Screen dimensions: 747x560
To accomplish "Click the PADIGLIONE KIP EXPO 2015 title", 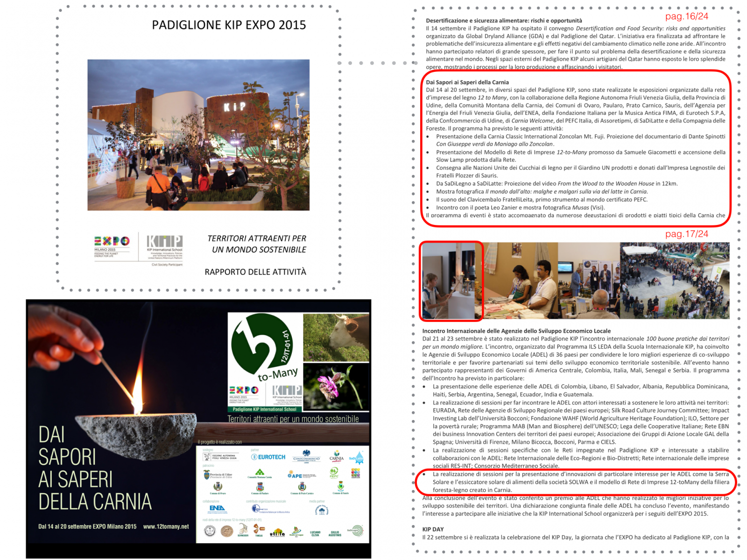I will tap(229, 25).
